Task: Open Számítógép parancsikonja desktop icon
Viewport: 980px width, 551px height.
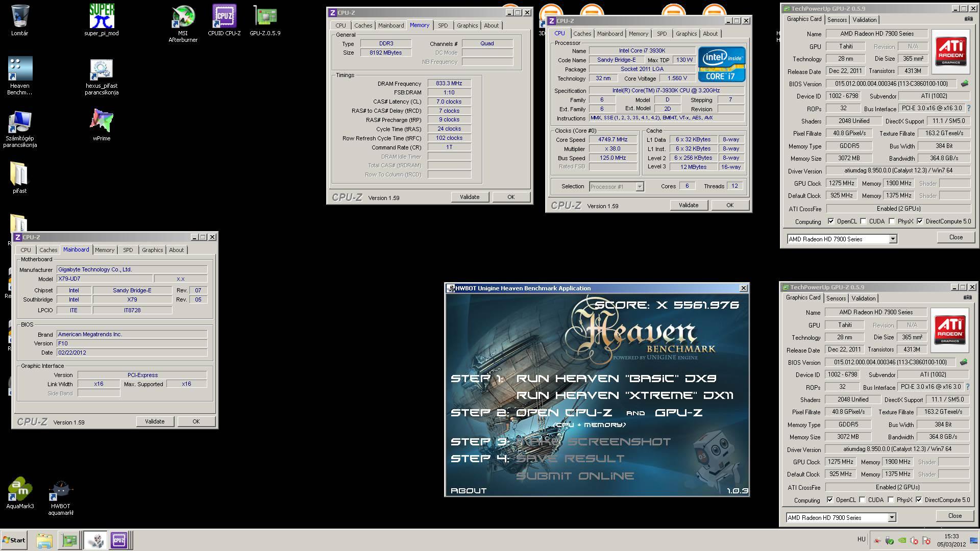Action: (x=20, y=129)
